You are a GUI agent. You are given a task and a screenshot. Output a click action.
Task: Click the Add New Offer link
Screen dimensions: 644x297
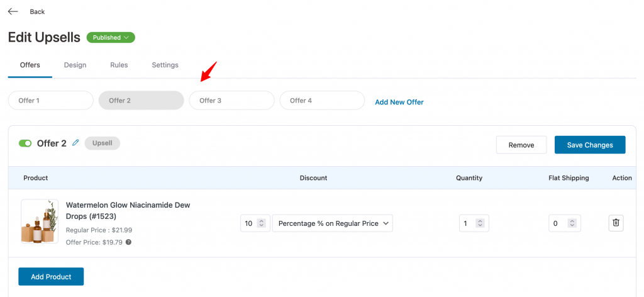pos(399,102)
